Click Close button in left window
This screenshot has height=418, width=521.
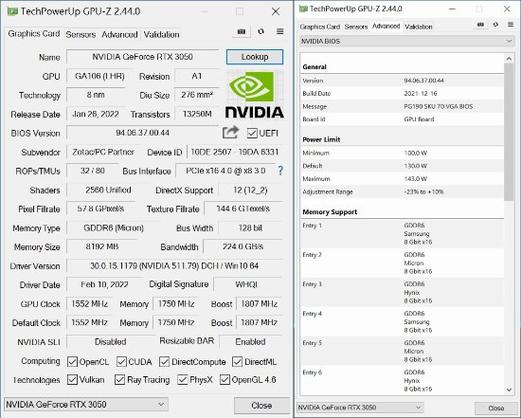(x=261, y=405)
